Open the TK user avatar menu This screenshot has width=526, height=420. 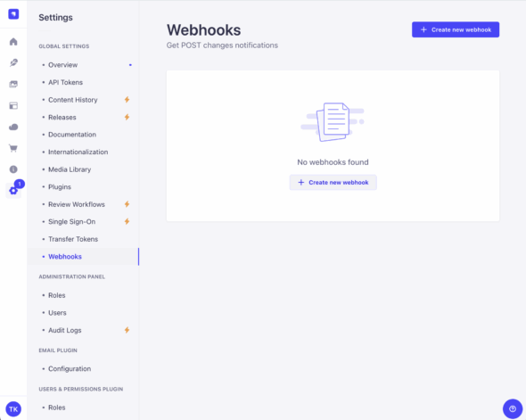point(13,409)
